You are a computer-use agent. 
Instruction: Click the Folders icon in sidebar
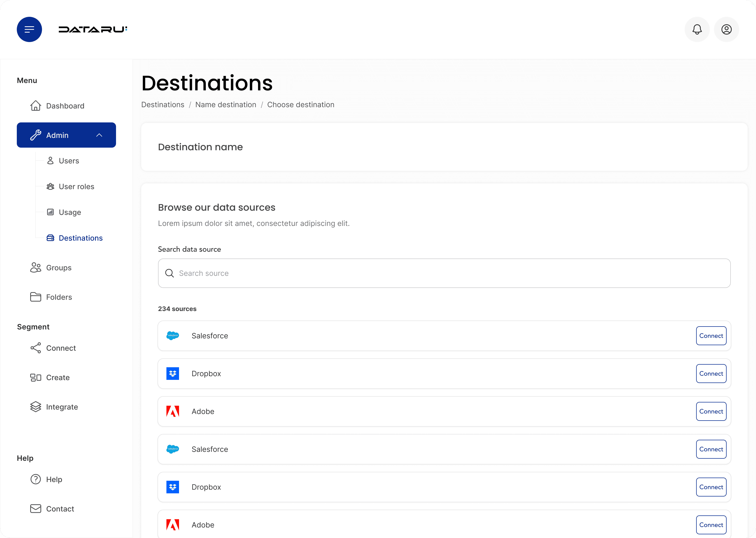(35, 297)
